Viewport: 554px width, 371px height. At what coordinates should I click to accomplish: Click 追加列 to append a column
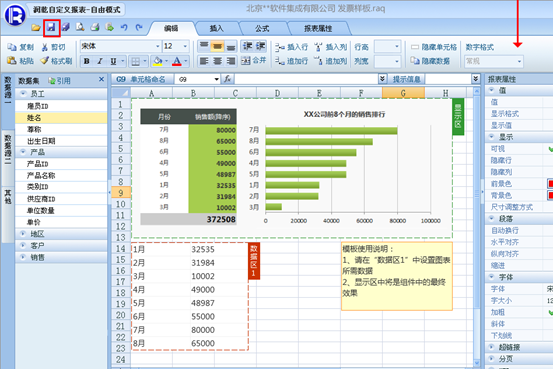click(331, 61)
